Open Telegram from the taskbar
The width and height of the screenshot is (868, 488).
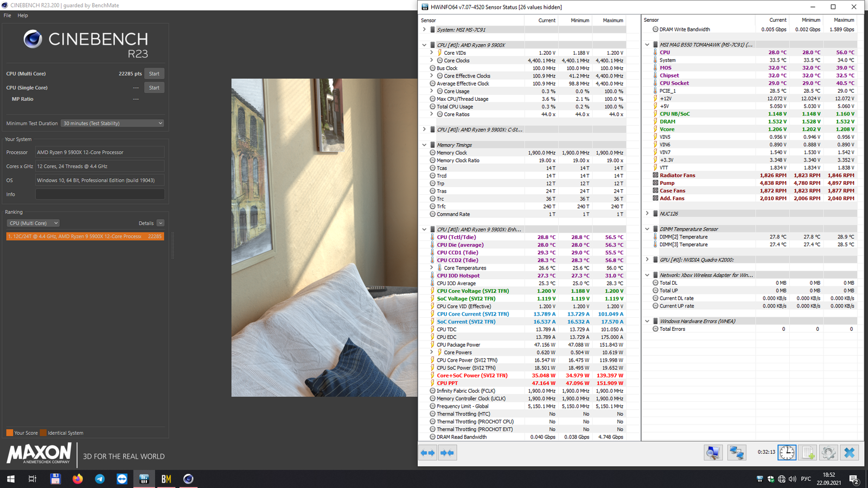pyautogui.click(x=100, y=479)
